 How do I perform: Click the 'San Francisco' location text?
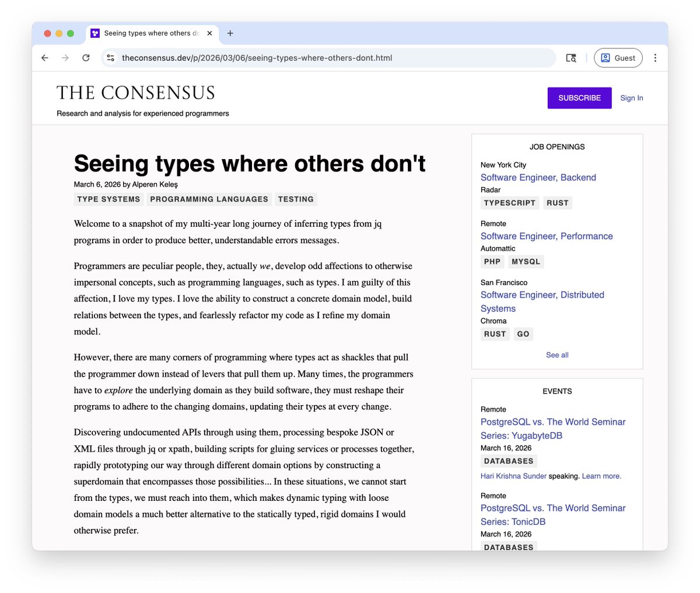coord(504,282)
